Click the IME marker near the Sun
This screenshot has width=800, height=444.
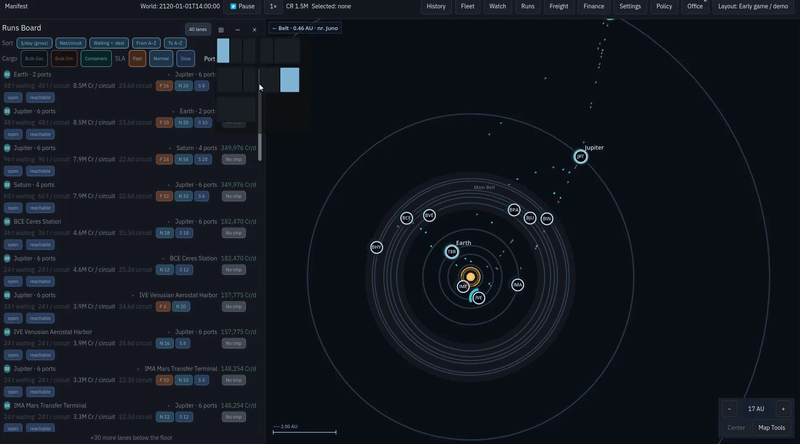pos(462,286)
